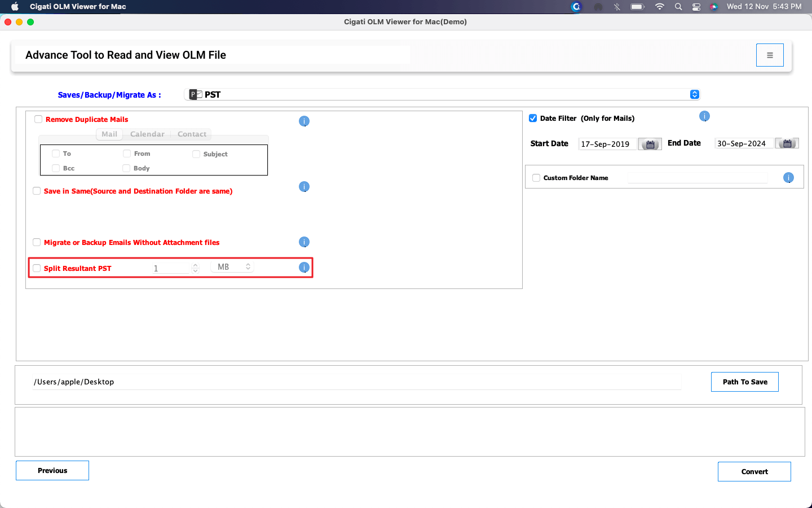Enable Remove Duplicate Mails checkbox
The height and width of the screenshot is (508, 812).
[38, 119]
